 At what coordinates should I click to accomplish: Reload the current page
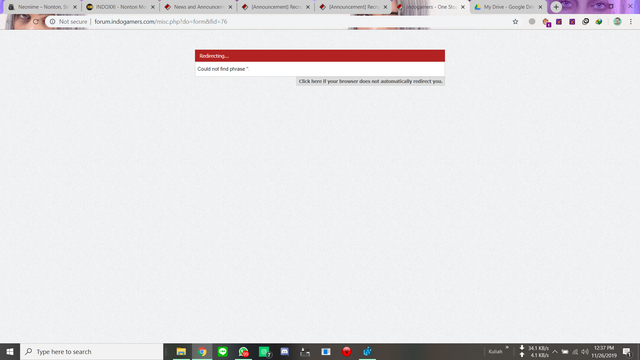[x=36, y=22]
